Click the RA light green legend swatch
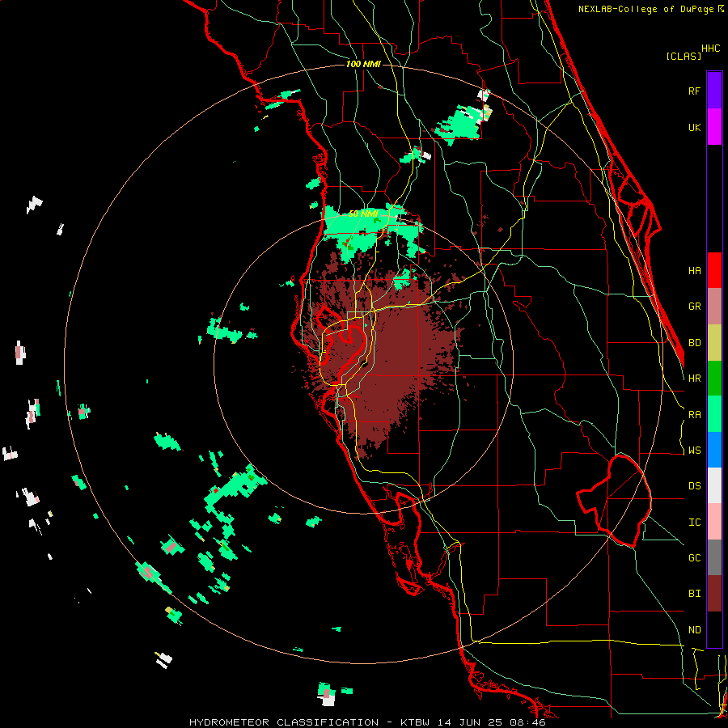728x728 pixels. click(x=714, y=414)
